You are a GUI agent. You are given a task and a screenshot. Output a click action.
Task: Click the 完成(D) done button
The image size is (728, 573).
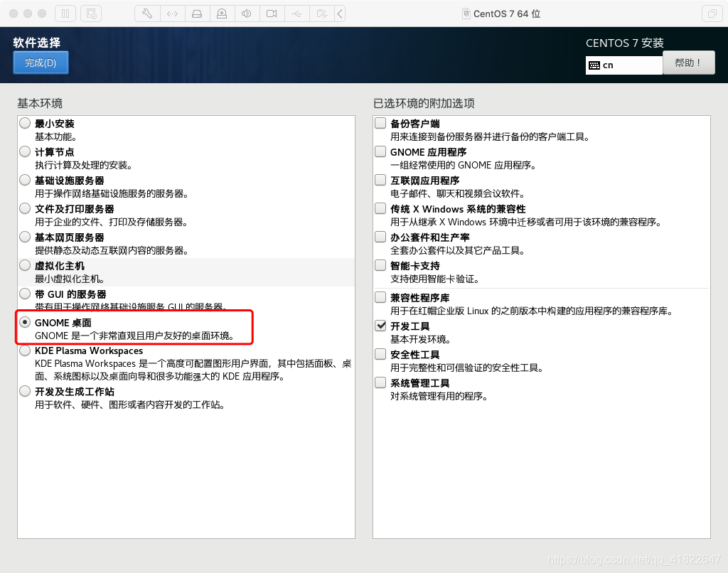[41, 63]
